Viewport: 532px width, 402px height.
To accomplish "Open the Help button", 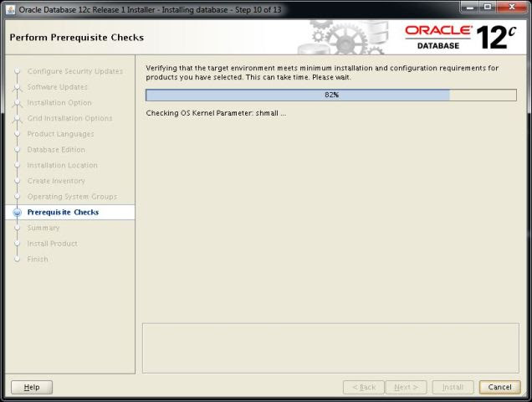I will click(32, 387).
